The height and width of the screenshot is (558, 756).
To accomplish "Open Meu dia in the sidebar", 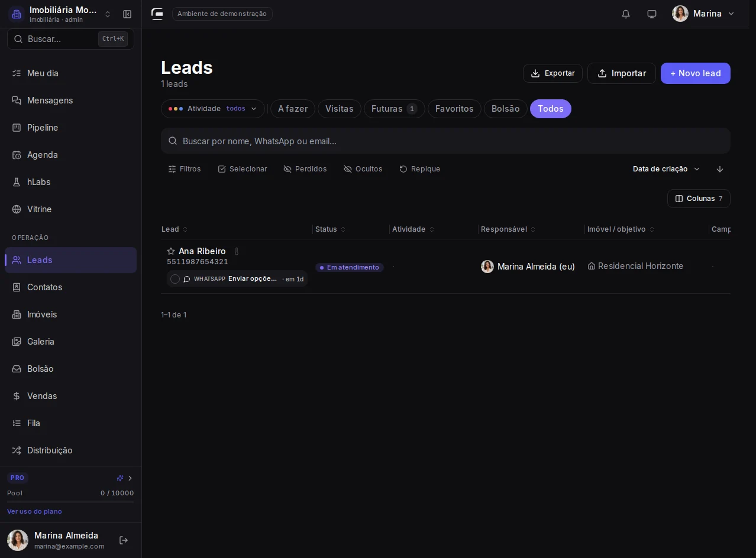I will 70,73.
